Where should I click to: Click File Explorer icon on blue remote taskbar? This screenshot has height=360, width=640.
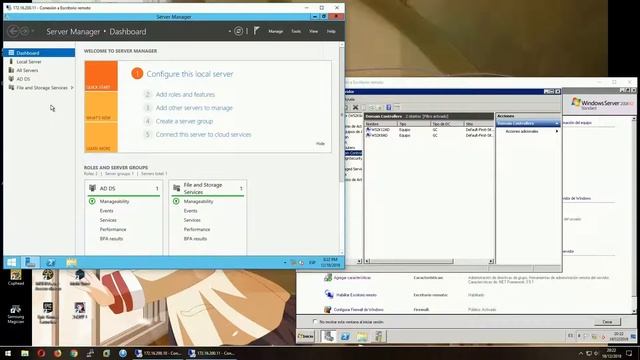[x=71, y=262]
